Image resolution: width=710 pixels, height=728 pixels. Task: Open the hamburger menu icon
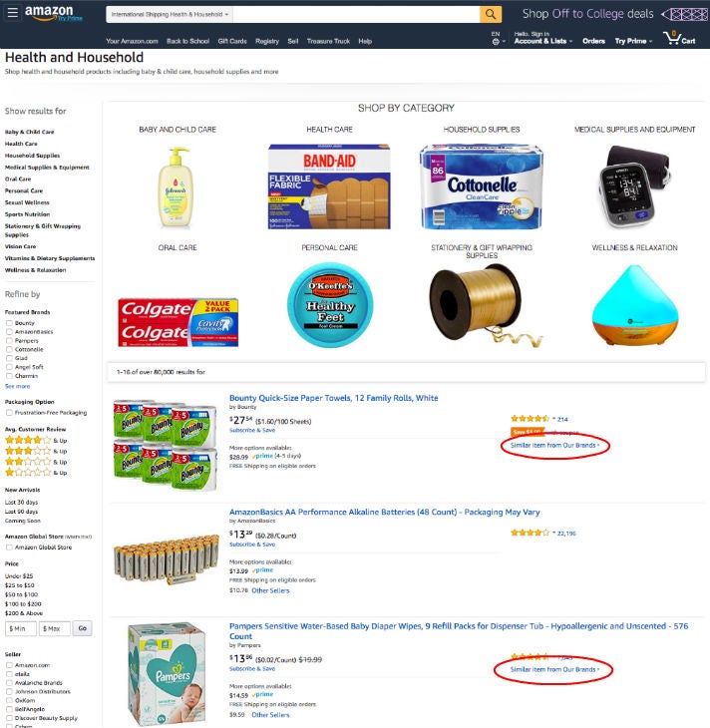tap(13, 13)
